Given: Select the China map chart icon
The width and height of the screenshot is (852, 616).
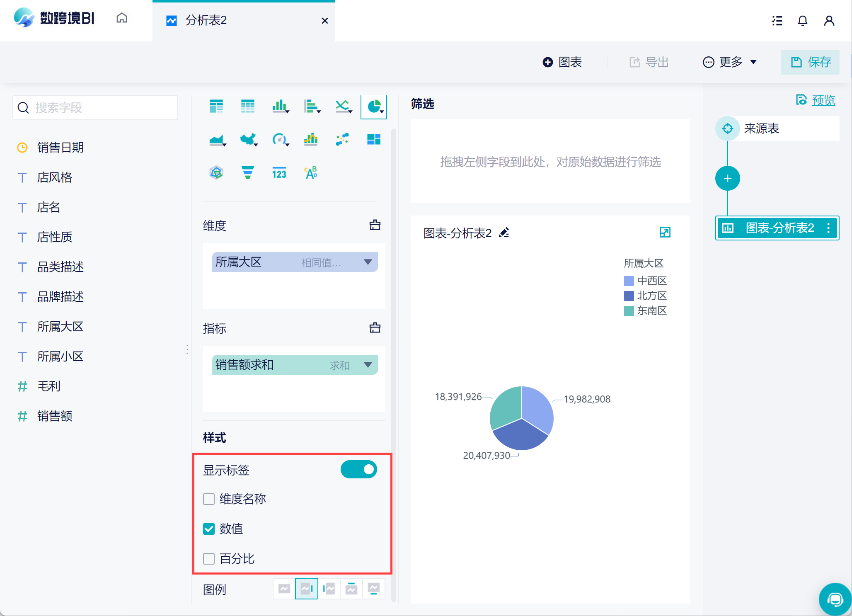Looking at the screenshot, I should click(248, 140).
